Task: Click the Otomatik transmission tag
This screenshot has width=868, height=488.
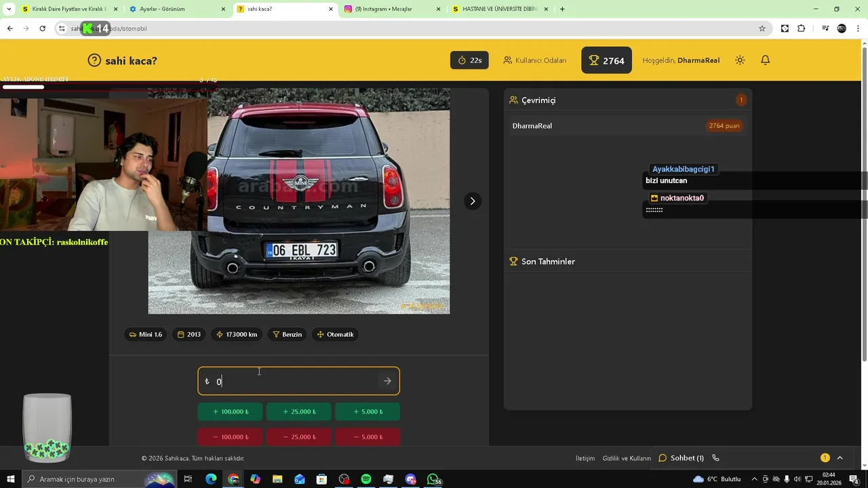Action: coord(335,334)
